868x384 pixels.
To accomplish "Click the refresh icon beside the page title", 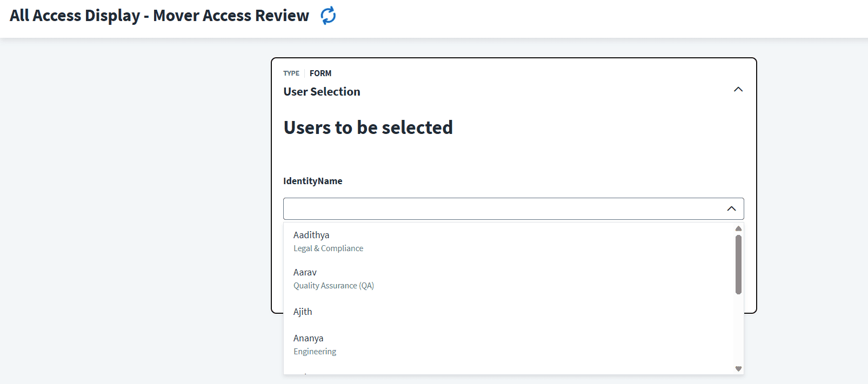I will 328,16.
